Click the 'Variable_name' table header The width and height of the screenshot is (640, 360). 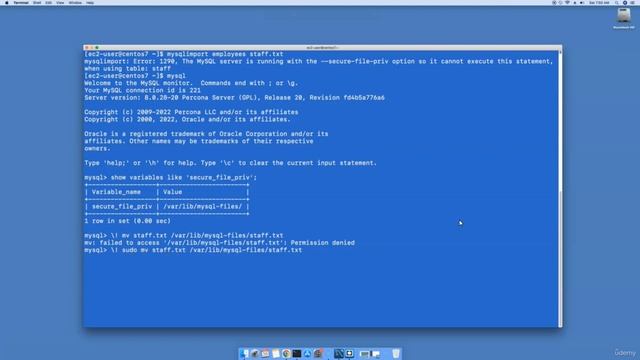116,192
